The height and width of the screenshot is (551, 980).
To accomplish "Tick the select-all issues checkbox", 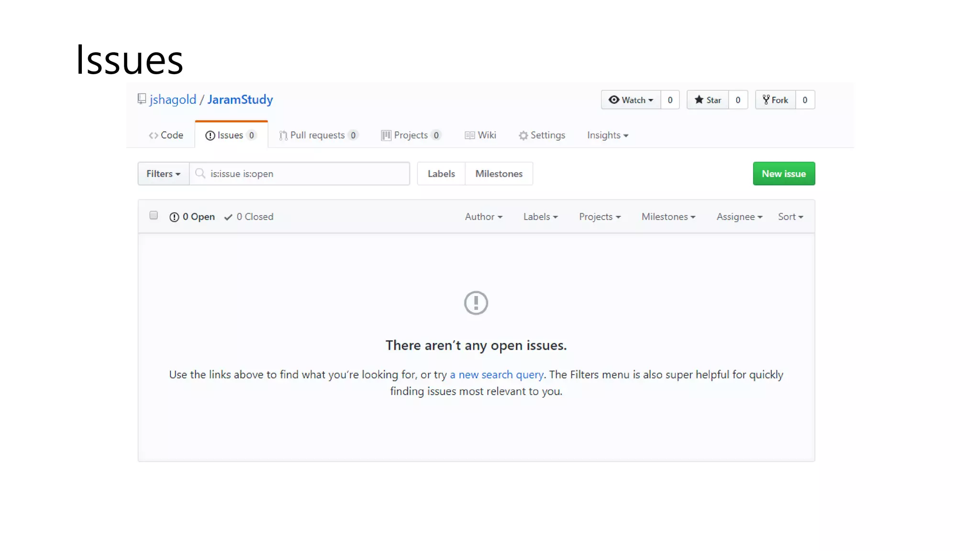I will coord(154,215).
